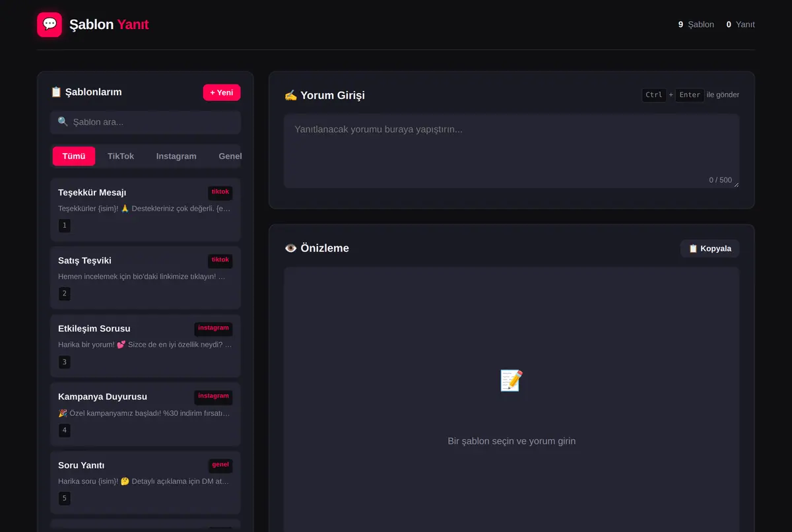Create a new template with + Yeni
This screenshot has height=532, width=792.
[222, 92]
